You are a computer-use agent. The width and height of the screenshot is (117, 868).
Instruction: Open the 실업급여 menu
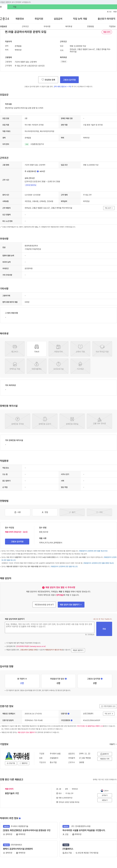(58, 19)
